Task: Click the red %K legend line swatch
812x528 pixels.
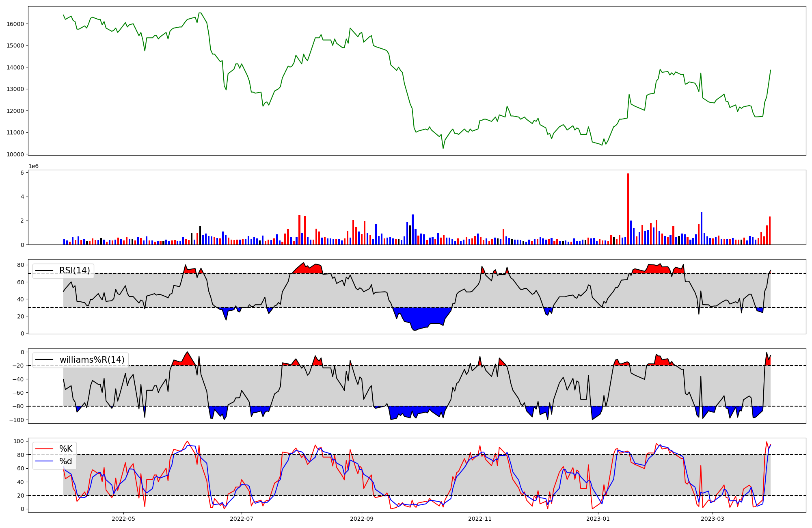Action: pos(44,449)
